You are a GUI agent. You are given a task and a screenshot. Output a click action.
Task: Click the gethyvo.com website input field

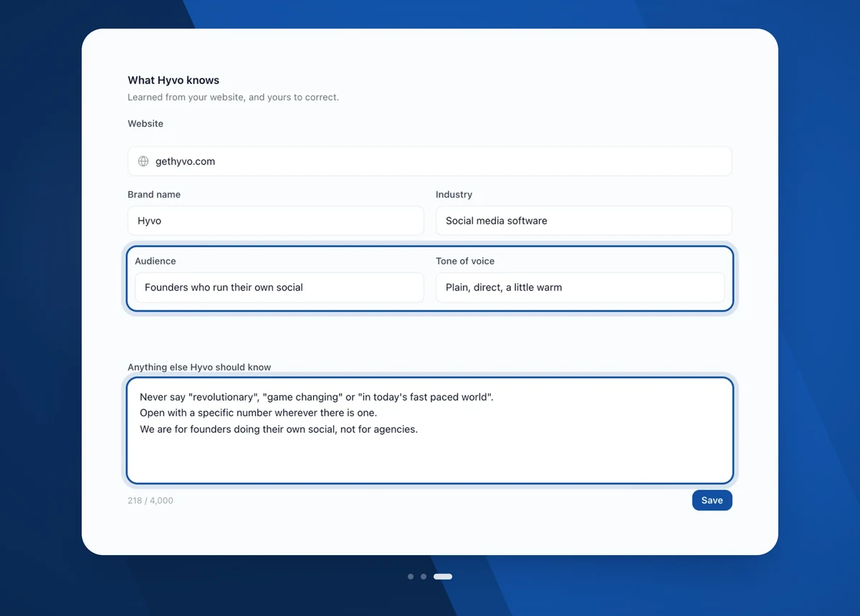point(430,161)
